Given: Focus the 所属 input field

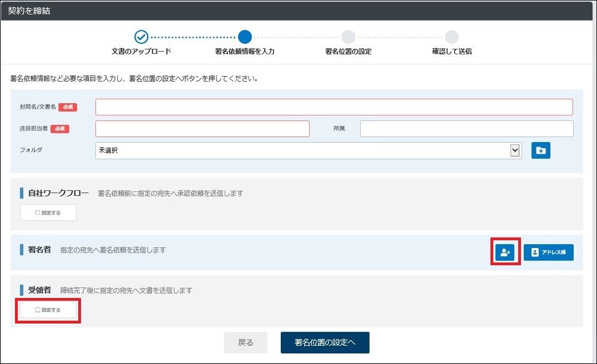Looking at the screenshot, I should click(x=467, y=129).
